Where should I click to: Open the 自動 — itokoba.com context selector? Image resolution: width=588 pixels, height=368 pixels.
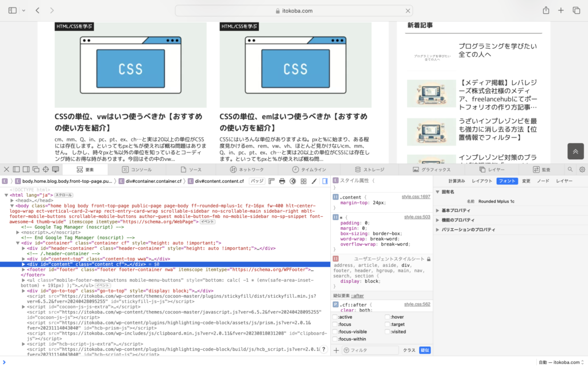pyautogui.click(x=561, y=362)
